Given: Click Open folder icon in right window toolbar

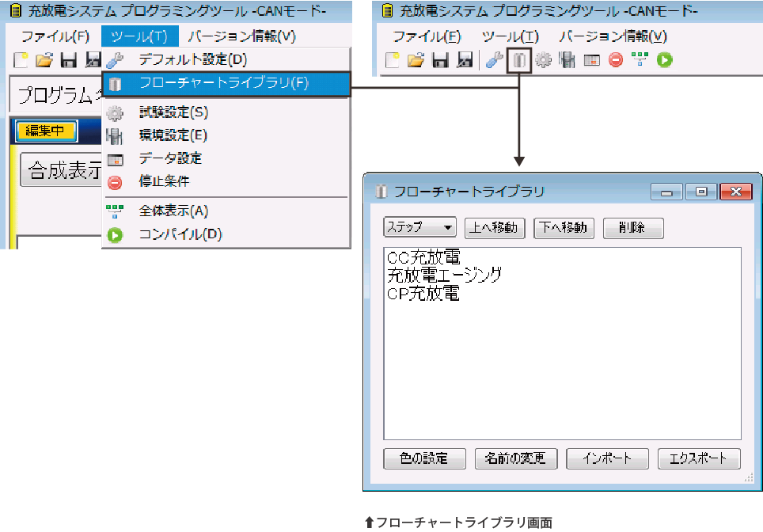Looking at the screenshot, I should pyautogui.click(x=416, y=60).
